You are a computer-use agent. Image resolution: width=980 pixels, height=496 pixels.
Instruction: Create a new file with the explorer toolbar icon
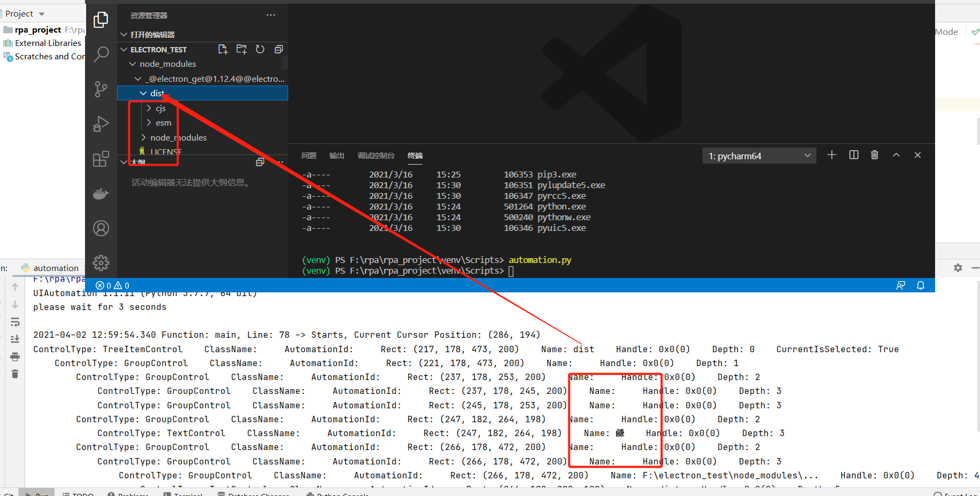point(223,49)
